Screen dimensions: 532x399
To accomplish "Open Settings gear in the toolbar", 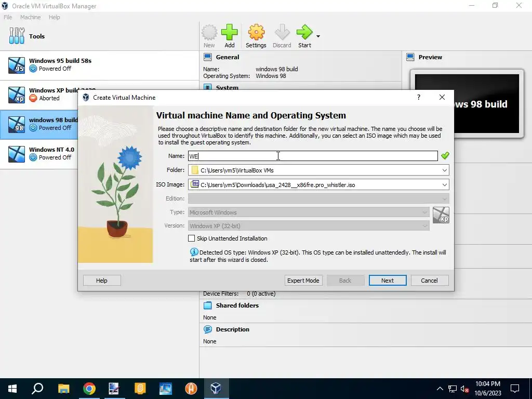I will click(256, 36).
